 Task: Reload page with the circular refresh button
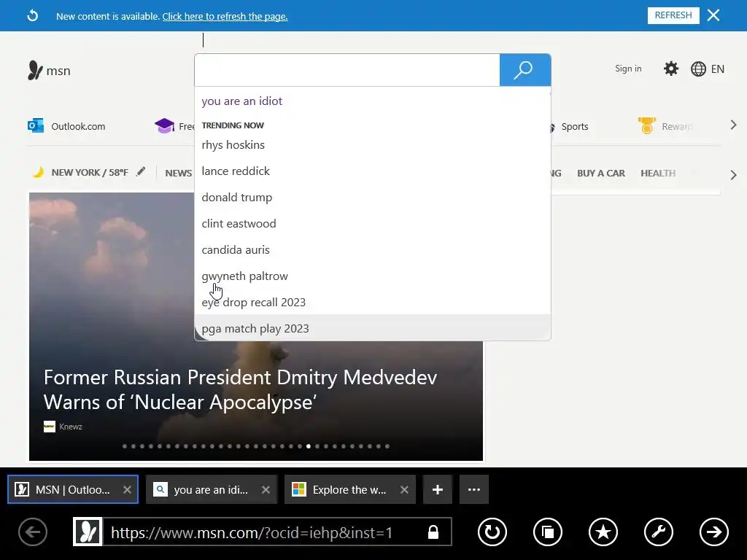(x=492, y=532)
